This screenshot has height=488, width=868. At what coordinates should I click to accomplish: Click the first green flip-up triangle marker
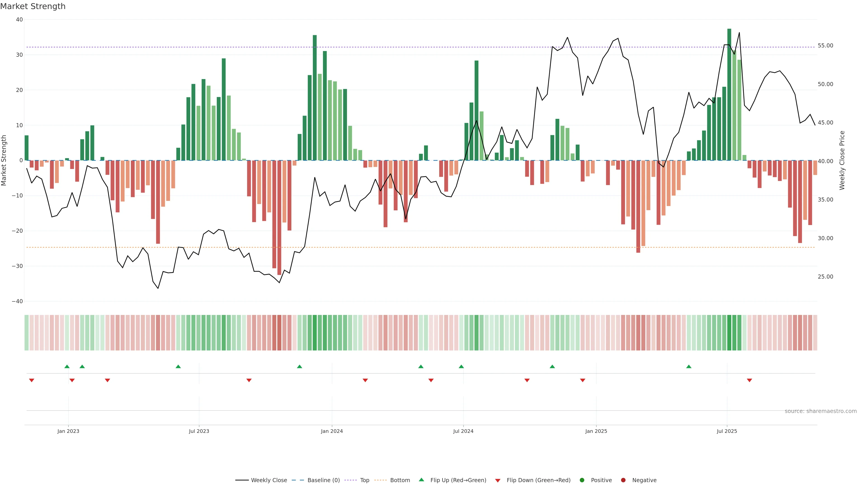pos(67,366)
